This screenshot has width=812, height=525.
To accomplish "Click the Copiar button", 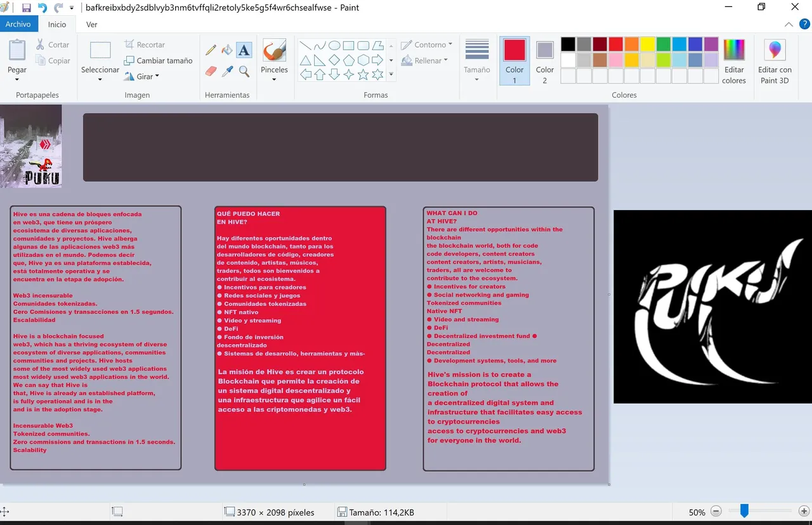I will pos(52,60).
